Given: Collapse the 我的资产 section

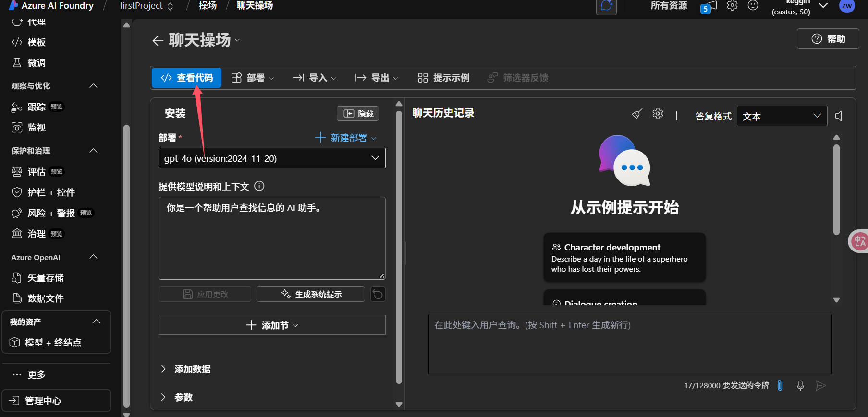Looking at the screenshot, I should point(96,322).
